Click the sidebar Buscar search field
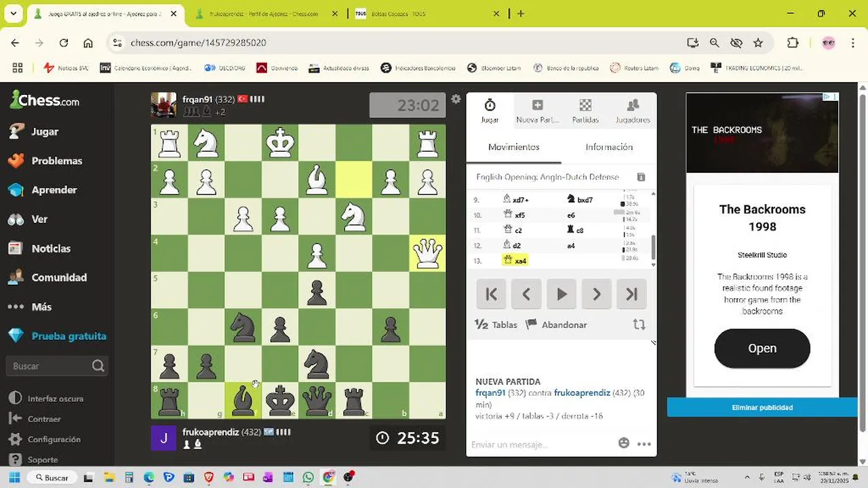Screen dimensions: 868x488 [58, 366]
